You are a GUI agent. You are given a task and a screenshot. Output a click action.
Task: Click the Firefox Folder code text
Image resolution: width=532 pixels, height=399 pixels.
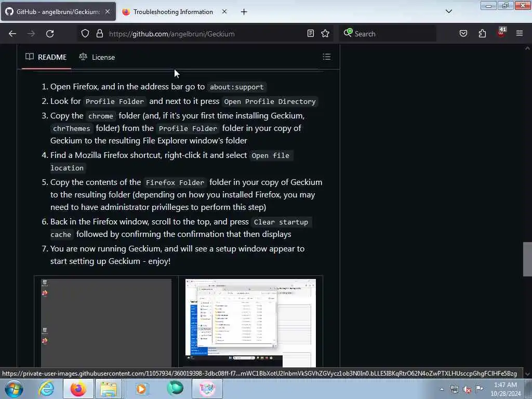[175, 183]
